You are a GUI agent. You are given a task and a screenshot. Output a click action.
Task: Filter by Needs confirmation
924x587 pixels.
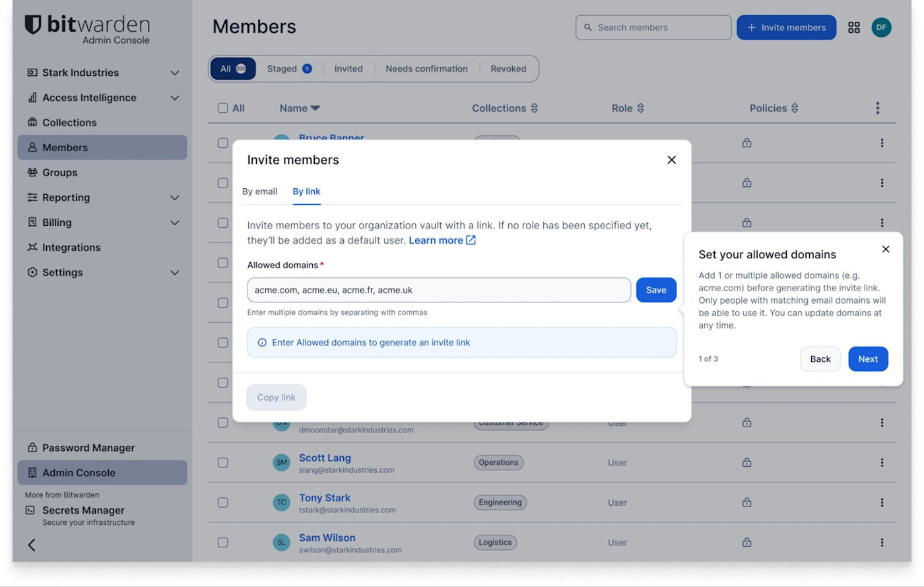(426, 69)
